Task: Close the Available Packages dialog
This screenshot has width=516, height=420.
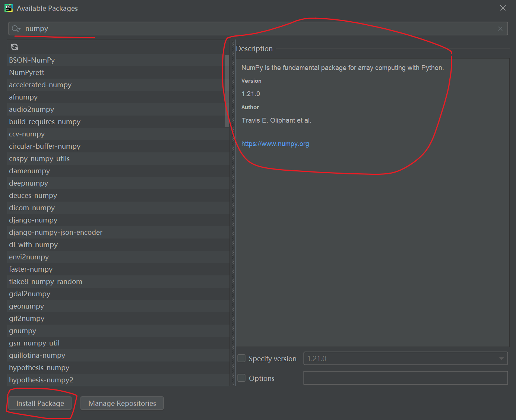Action: coord(503,8)
